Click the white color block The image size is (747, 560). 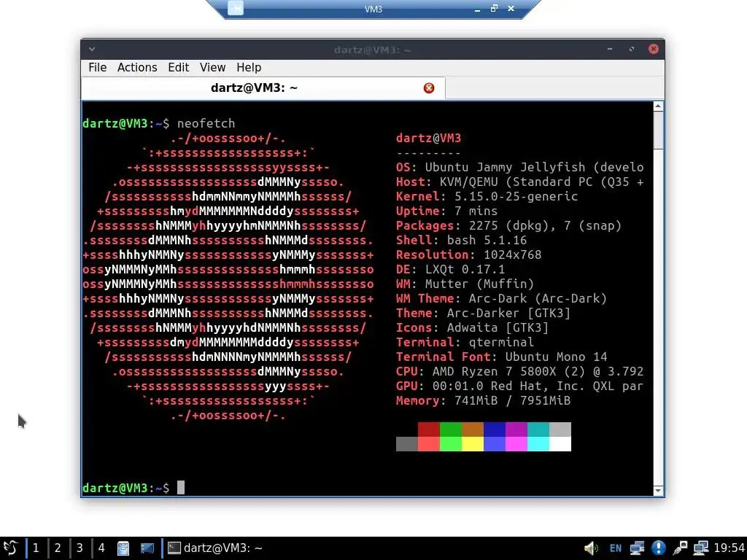tap(560, 444)
